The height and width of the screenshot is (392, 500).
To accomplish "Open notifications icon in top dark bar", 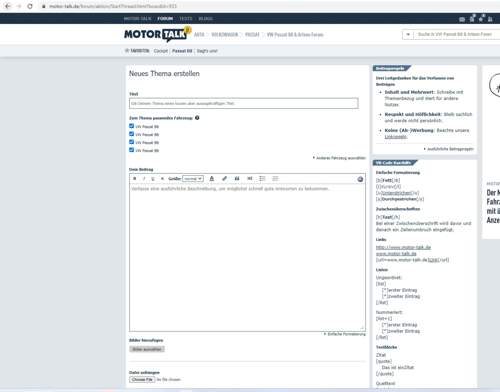I will click(472, 18).
